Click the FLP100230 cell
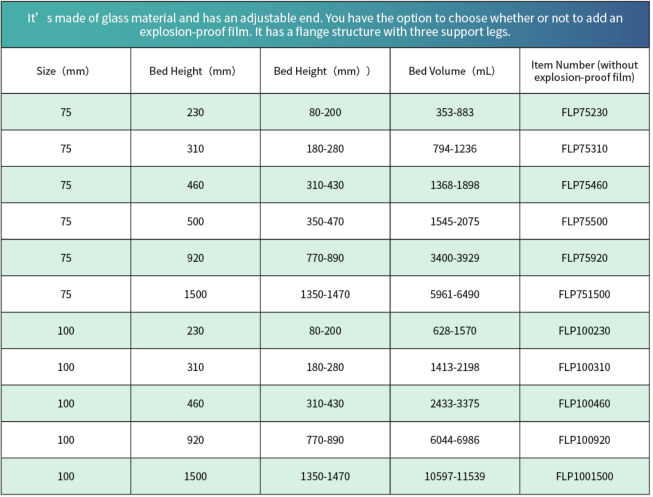 pyautogui.click(x=585, y=331)
